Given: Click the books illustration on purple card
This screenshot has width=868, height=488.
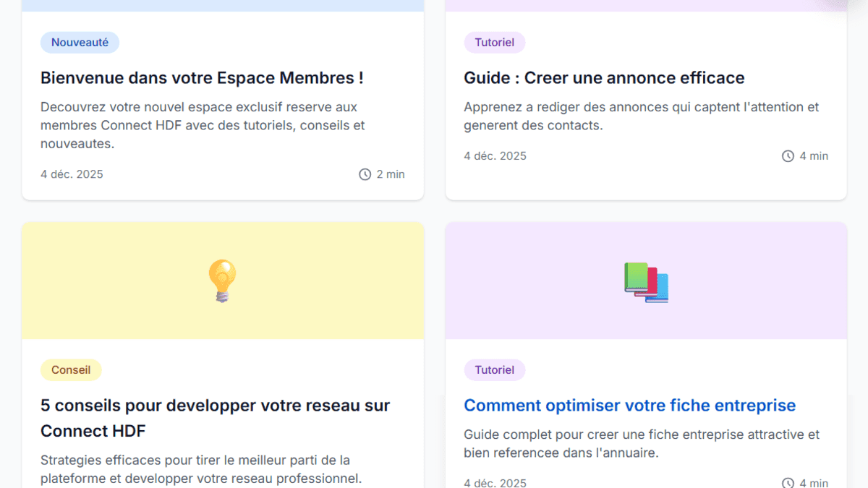Looking at the screenshot, I should click(646, 282).
